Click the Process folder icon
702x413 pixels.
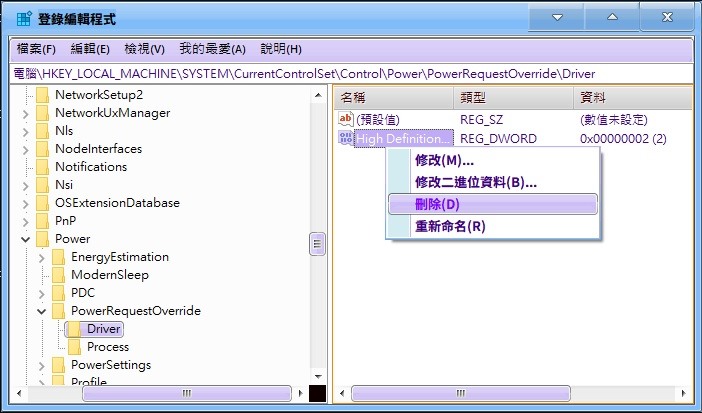(x=74, y=347)
